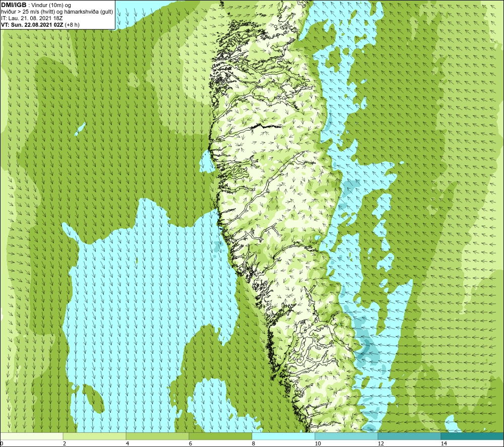The height and width of the screenshot is (447, 504).
Task: Click the '12' scale label
Action: tap(381, 443)
